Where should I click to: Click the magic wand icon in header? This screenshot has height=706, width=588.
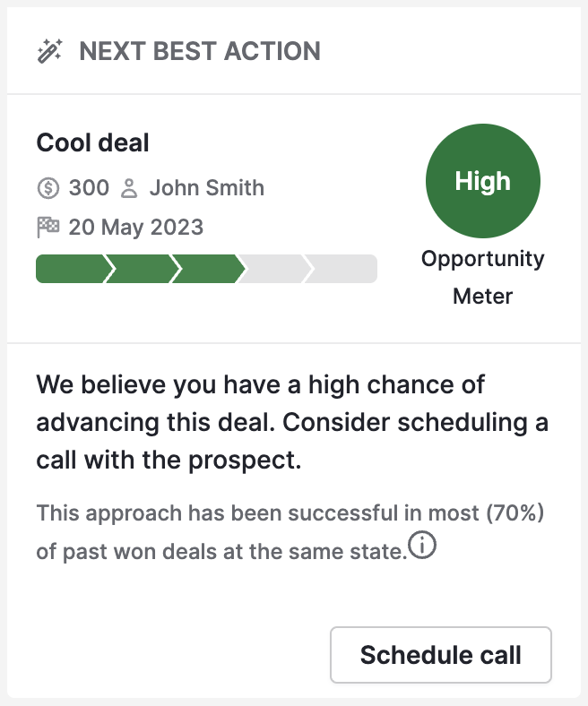coord(49,51)
